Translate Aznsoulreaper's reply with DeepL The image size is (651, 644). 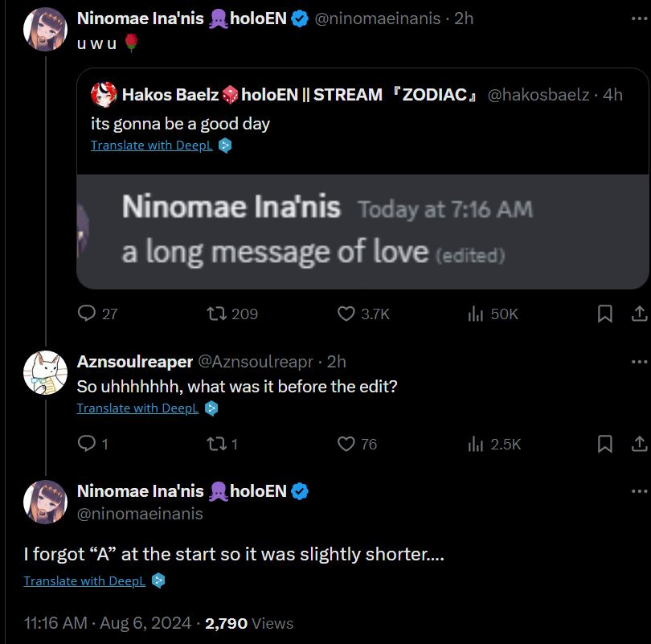tap(137, 408)
